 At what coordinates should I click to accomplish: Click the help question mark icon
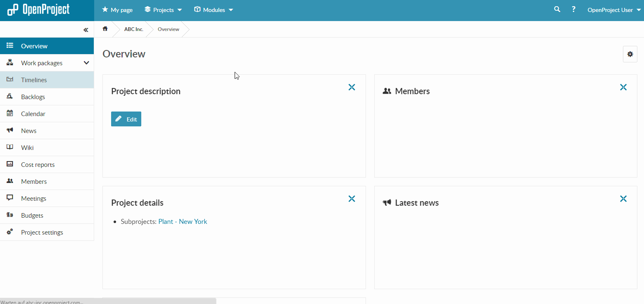tap(573, 9)
